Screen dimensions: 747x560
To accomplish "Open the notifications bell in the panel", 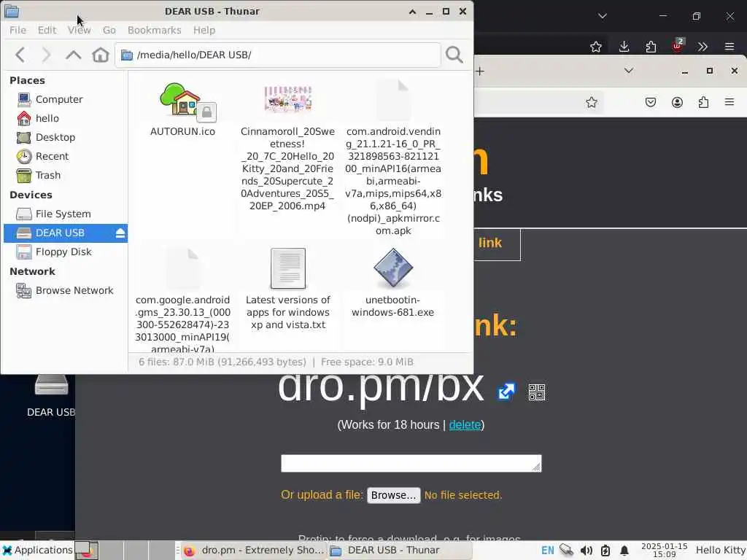I will [624, 551].
